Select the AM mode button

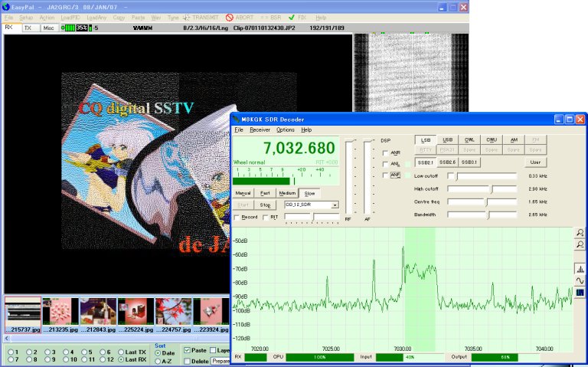(514, 140)
